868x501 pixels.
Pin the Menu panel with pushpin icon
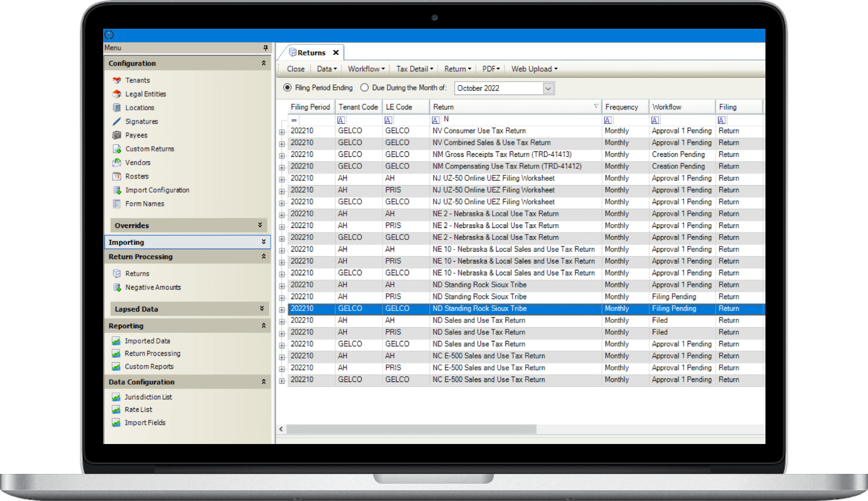(265, 48)
